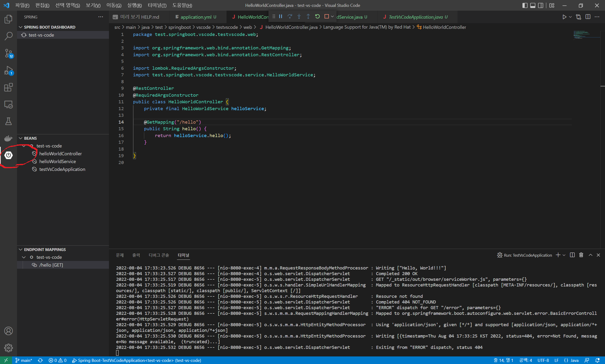
Task: Click debug Step Out button
Action: (x=308, y=17)
